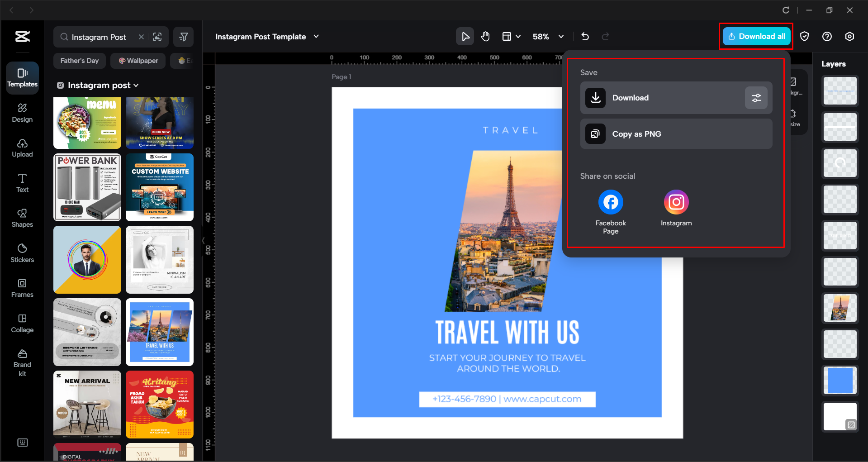This screenshot has height=462, width=868.
Task: Search templates by image
Action: click(x=157, y=37)
